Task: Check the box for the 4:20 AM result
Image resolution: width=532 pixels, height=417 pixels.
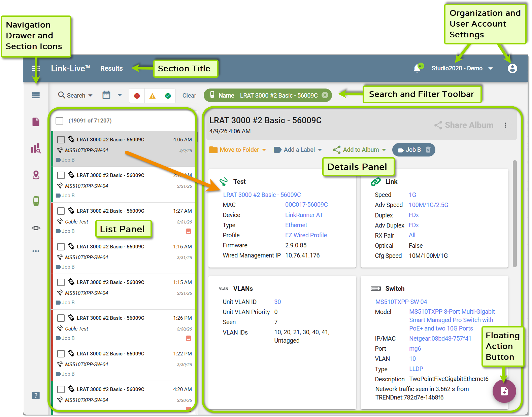Action: click(61, 389)
